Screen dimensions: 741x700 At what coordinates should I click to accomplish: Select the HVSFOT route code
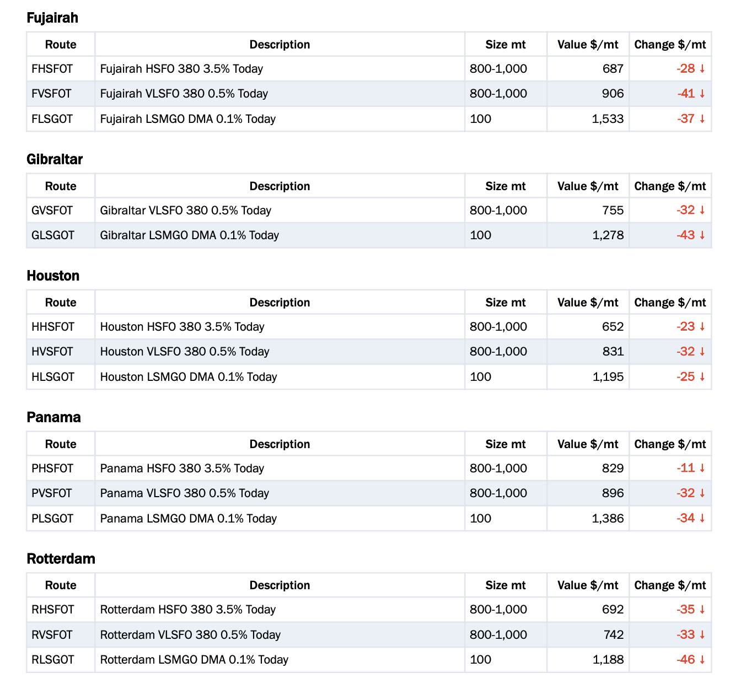click(52, 352)
